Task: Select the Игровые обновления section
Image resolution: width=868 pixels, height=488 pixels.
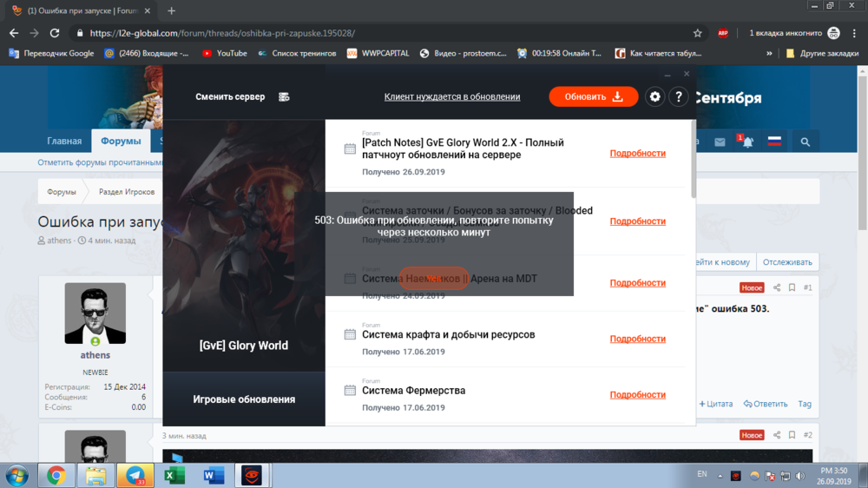Action: (244, 399)
